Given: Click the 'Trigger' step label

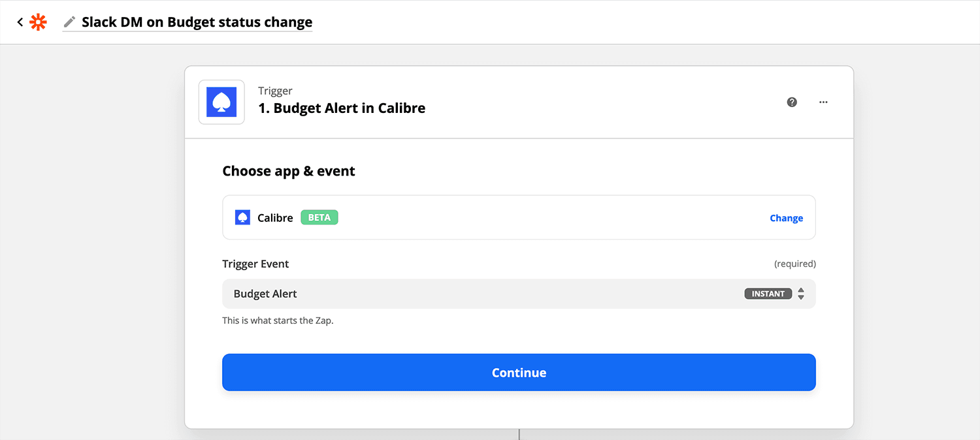Looking at the screenshot, I should tap(275, 91).
